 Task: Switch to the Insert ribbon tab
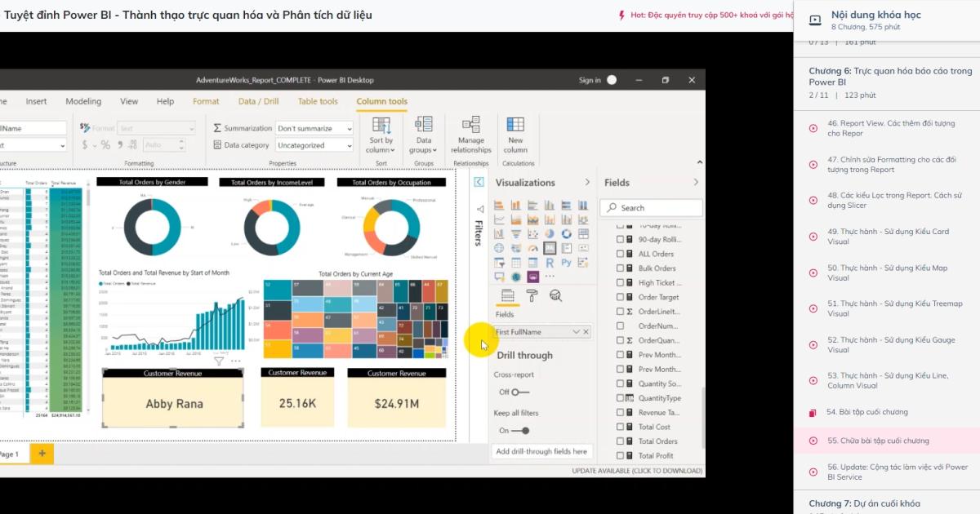[36, 101]
